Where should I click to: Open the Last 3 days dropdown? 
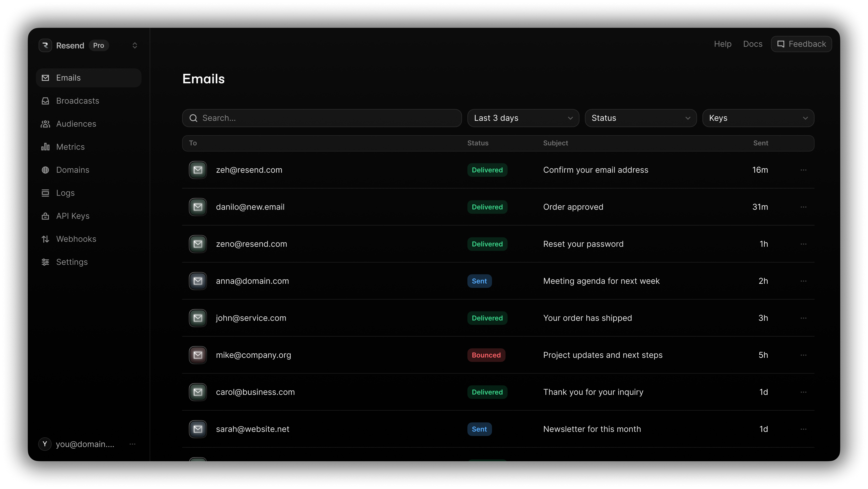coord(523,118)
